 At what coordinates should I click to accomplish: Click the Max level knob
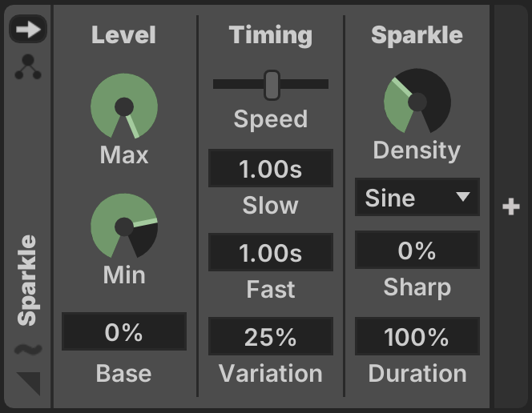pyautogui.click(x=124, y=106)
